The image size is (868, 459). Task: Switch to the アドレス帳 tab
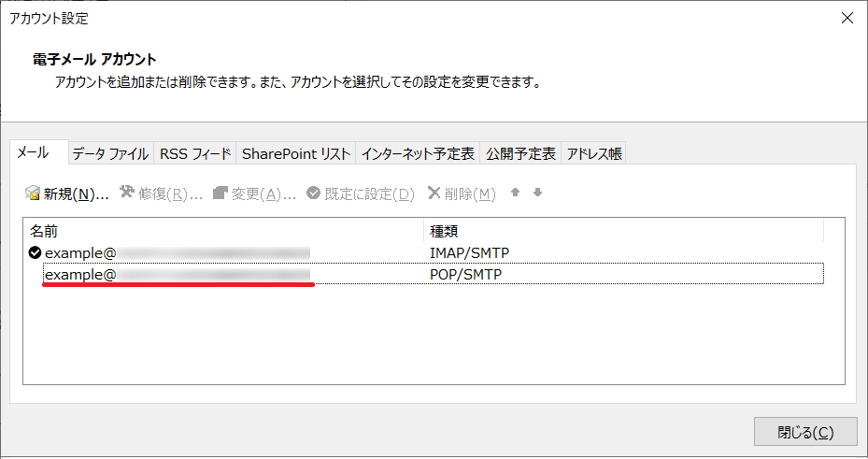pos(594,154)
